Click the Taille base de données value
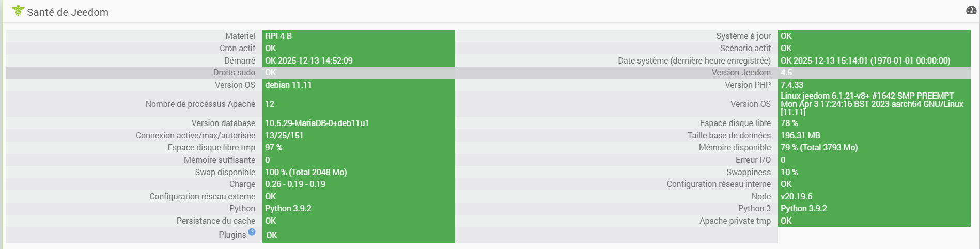This screenshot has width=980, height=249. click(800, 135)
